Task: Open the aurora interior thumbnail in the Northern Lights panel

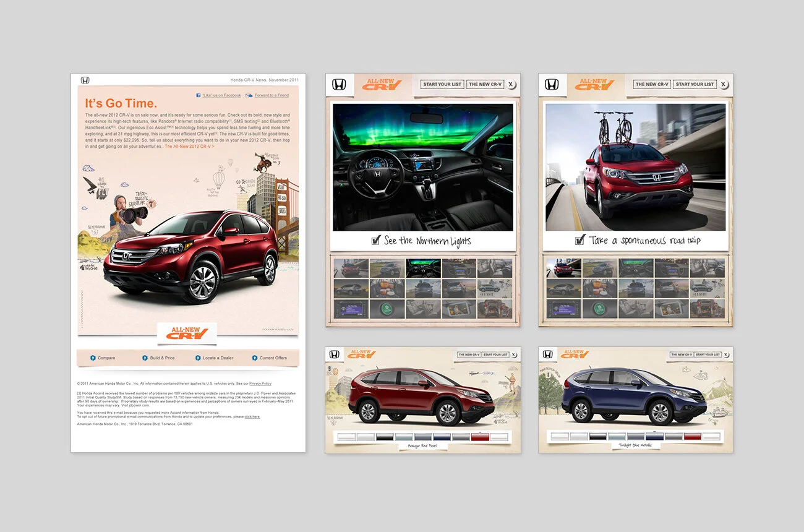Action: (x=423, y=268)
